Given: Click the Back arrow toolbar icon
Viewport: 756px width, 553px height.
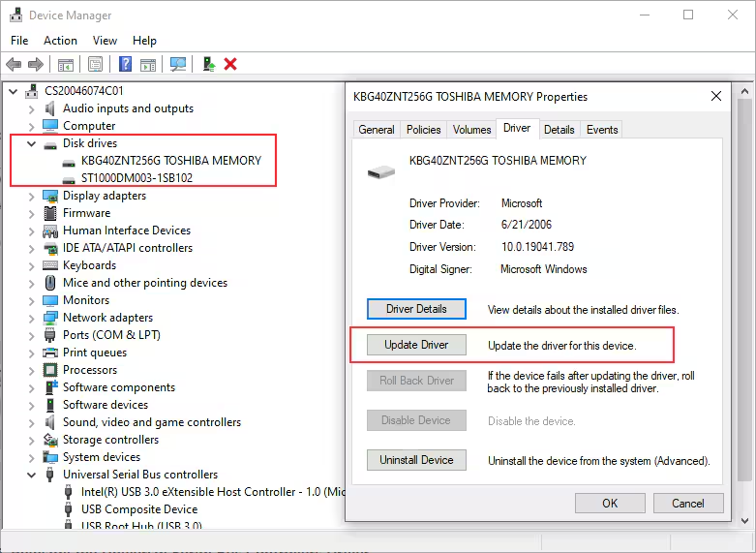Looking at the screenshot, I should click(14, 64).
